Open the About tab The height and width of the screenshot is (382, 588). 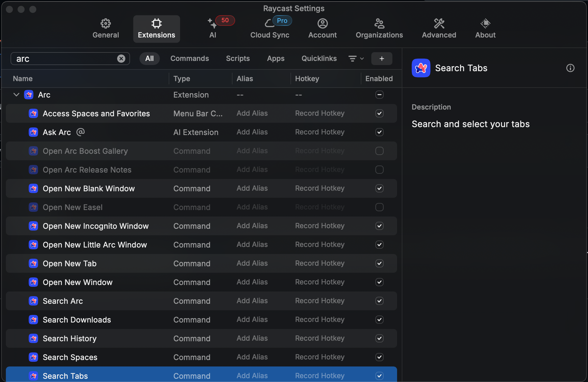click(x=485, y=29)
